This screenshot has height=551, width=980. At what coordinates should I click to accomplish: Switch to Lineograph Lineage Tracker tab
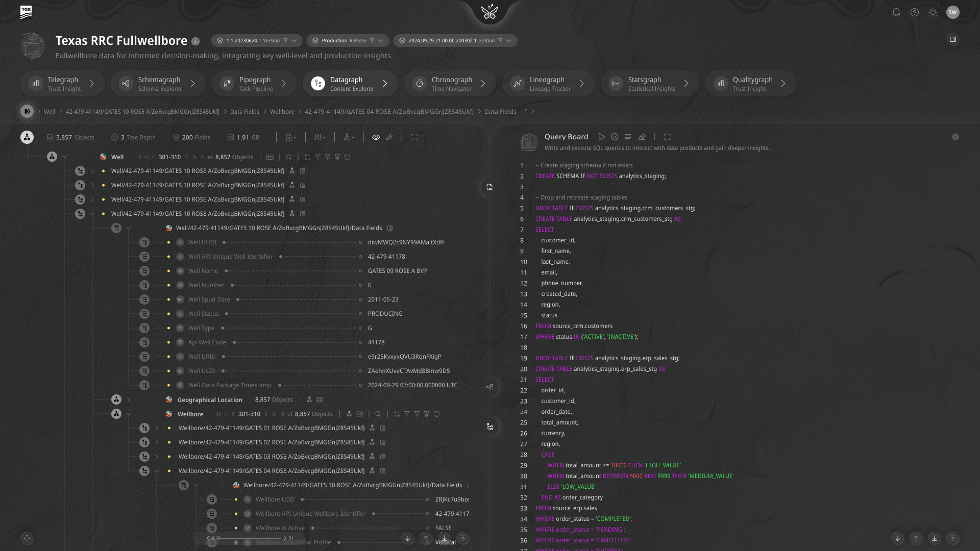(x=548, y=84)
